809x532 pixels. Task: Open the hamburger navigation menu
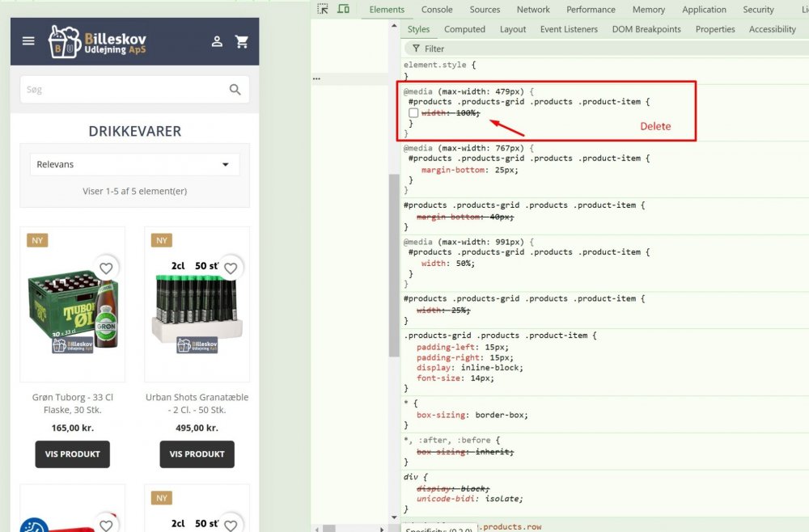[28, 40]
